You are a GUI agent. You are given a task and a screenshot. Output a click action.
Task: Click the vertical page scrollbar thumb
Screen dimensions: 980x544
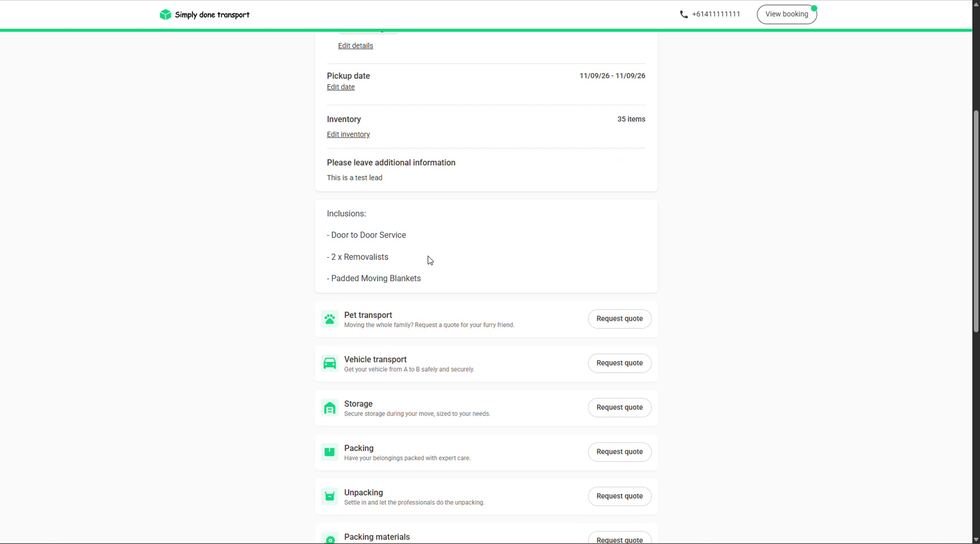pyautogui.click(x=976, y=221)
